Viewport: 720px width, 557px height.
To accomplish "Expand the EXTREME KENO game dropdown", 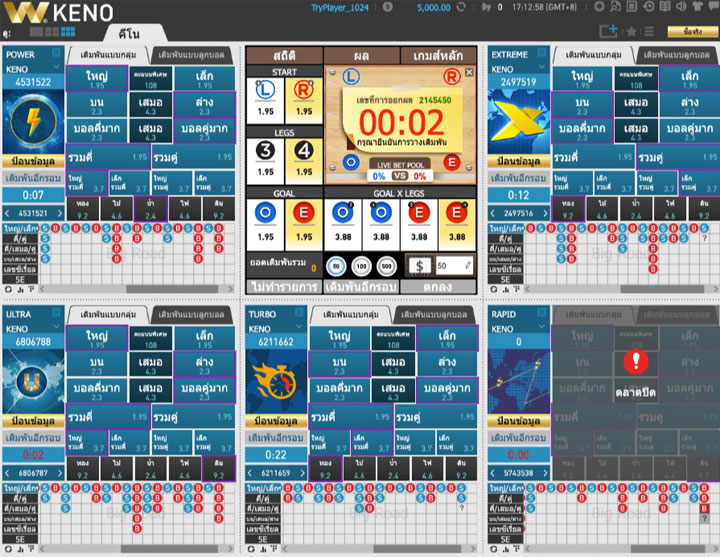I will coord(541,68).
